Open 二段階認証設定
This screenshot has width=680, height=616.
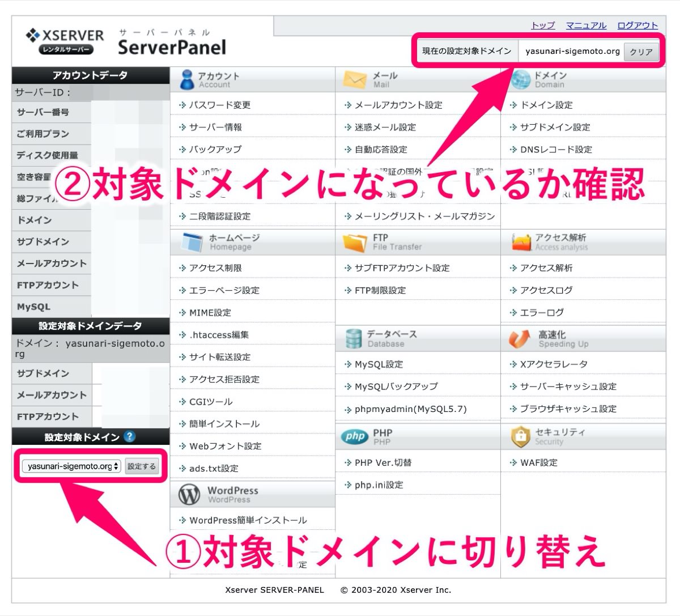pyautogui.click(x=220, y=216)
